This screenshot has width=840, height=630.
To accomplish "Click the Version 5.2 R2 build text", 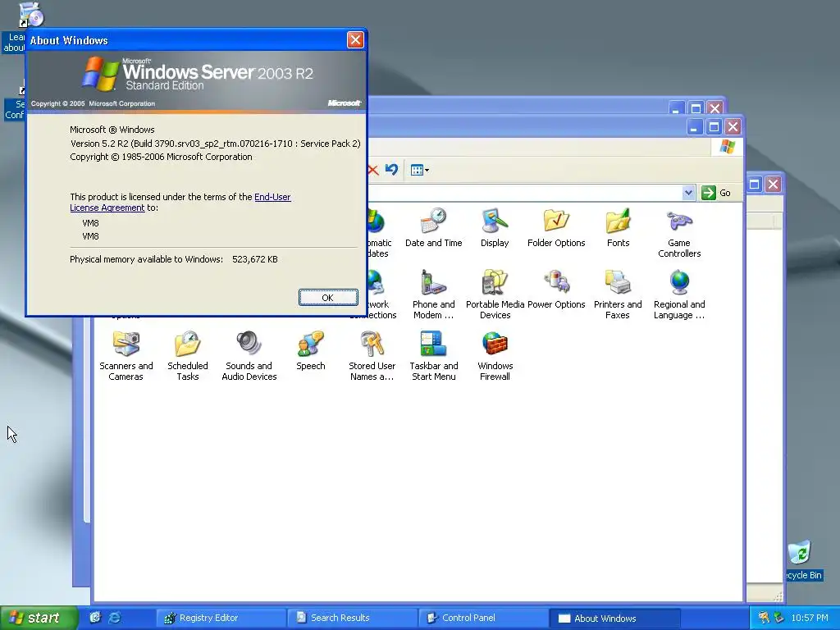I will [x=216, y=144].
